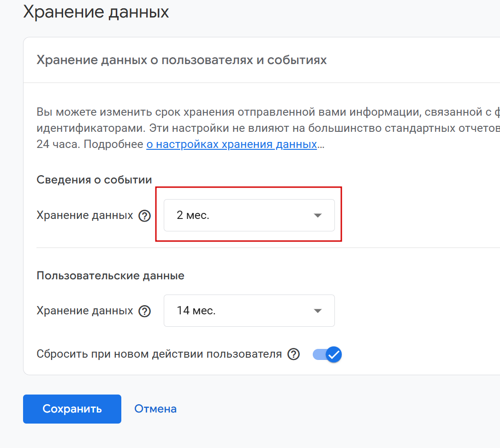Click the Хранение данных label under Пользовательские данные
The image size is (500, 448).
[x=85, y=311]
